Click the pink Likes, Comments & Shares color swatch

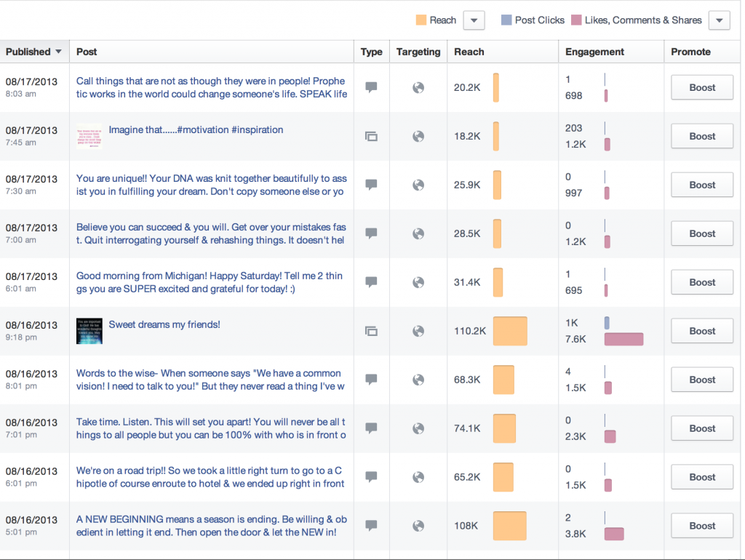(x=577, y=20)
